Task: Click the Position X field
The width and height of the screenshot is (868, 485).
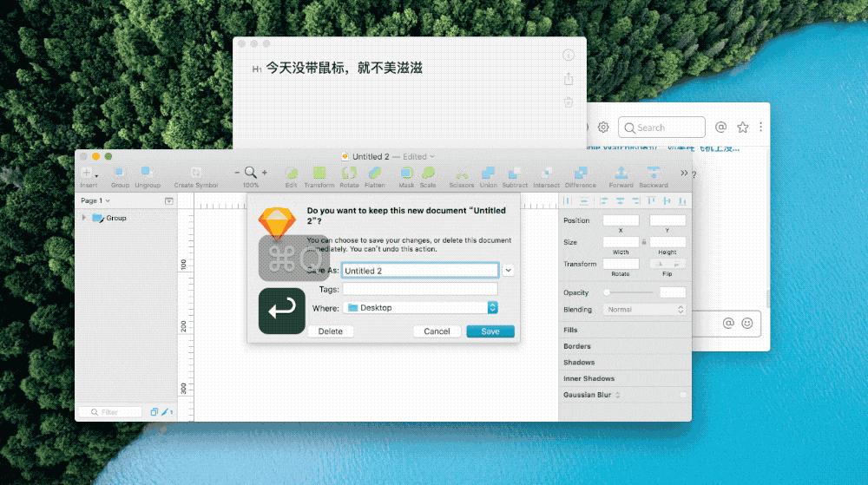Action: 621,220
